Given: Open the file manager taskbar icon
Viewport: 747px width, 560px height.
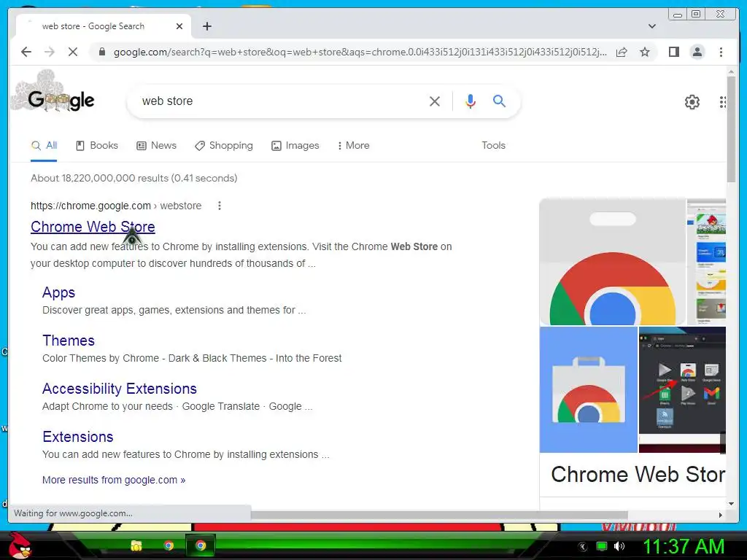Looking at the screenshot, I should [136, 545].
